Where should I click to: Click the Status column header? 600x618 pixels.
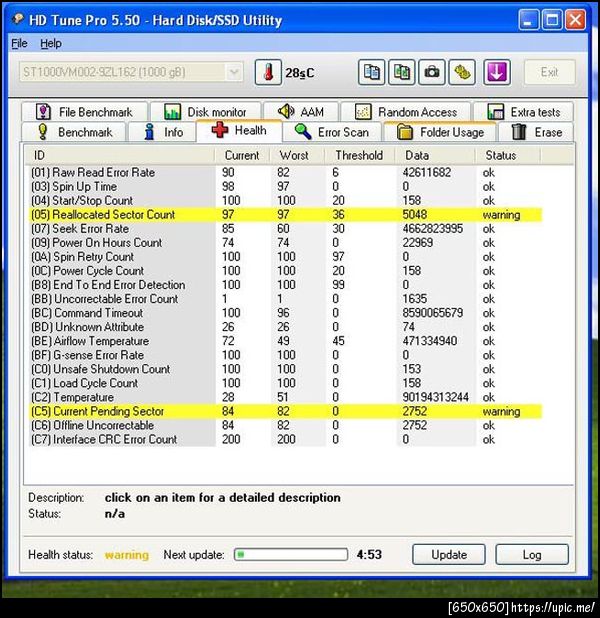pyautogui.click(x=508, y=155)
